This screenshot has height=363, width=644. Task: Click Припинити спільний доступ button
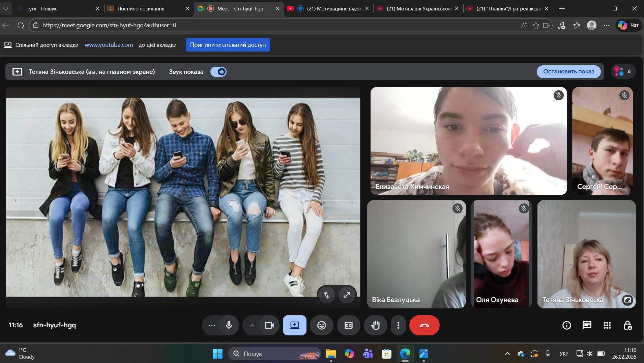[228, 45]
